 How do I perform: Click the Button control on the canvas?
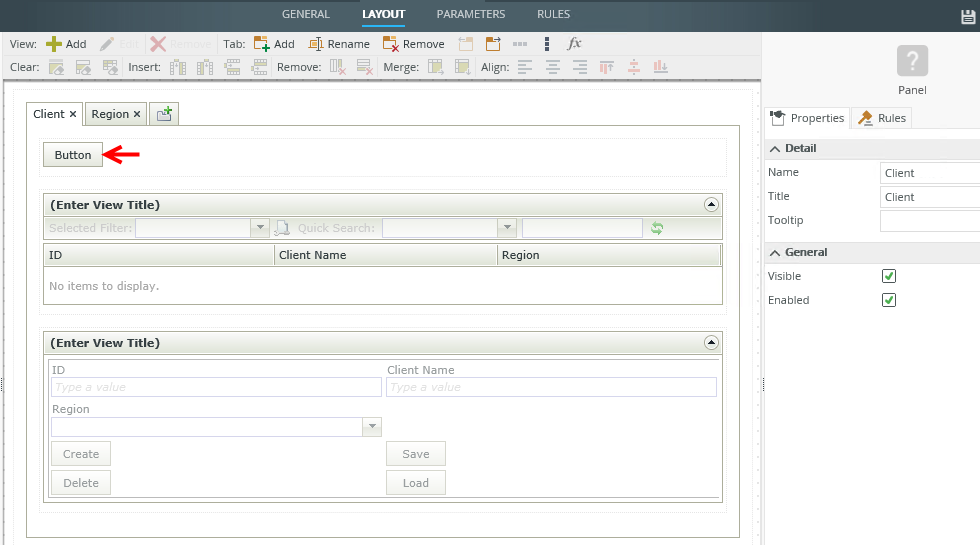(73, 155)
